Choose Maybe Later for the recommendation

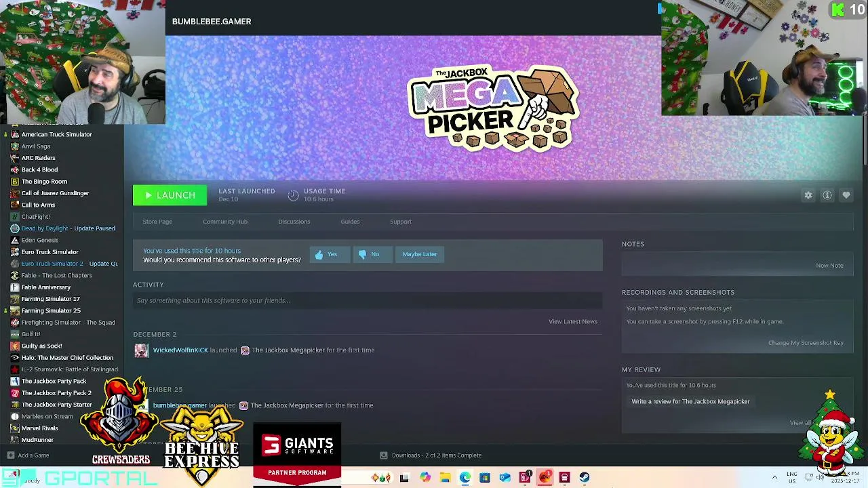point(420,254)
